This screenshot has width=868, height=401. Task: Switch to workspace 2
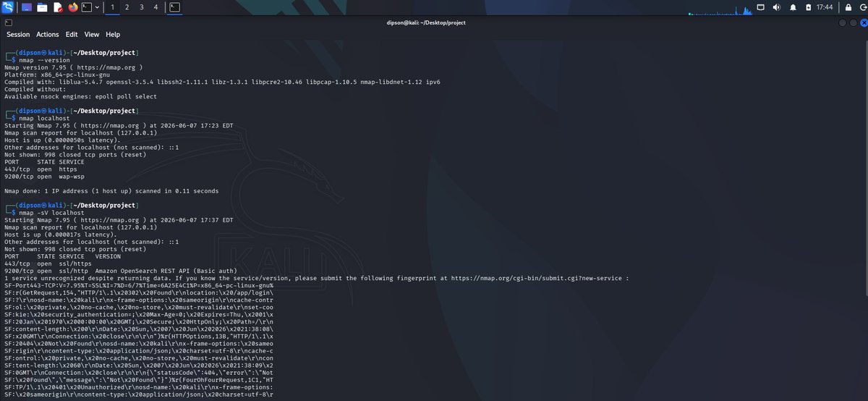127,7
